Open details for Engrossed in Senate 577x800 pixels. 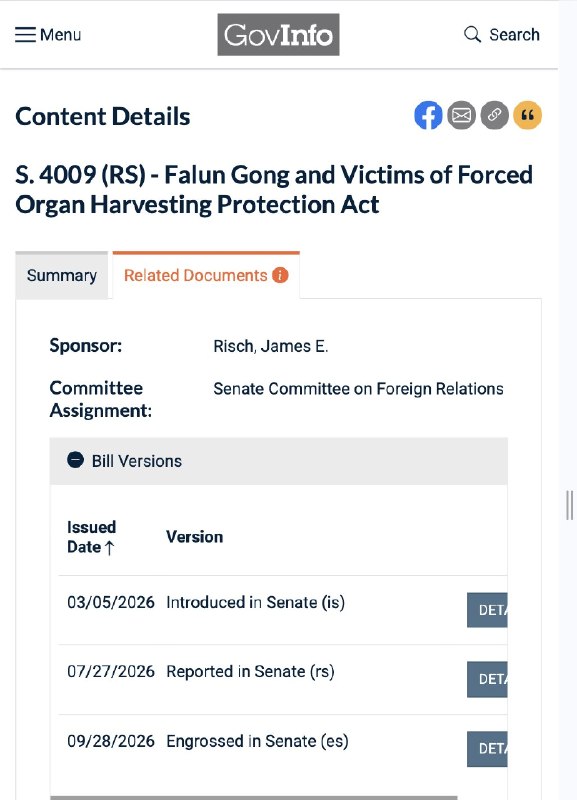[x=487, y=748]
